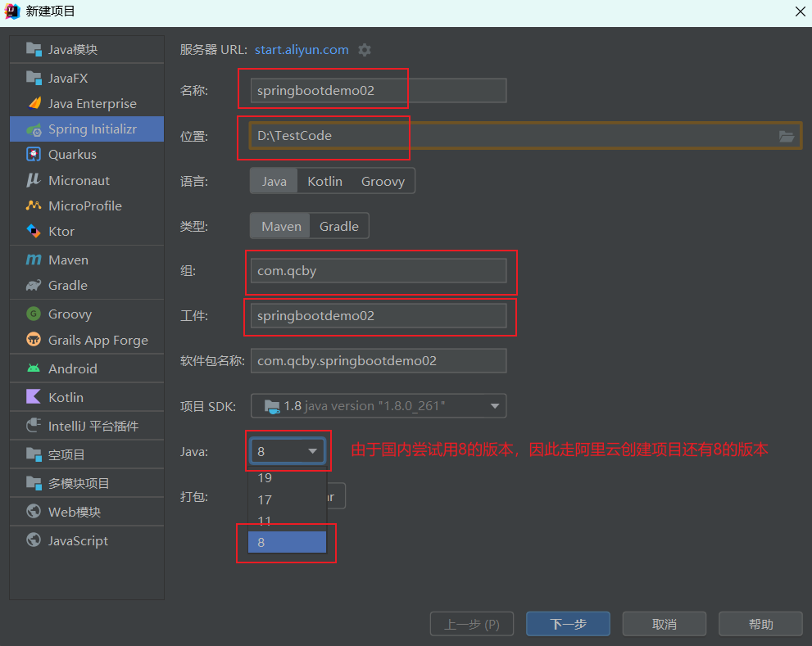Click the Quarkus icon in sidebar
The height and width of the screenshot is (646, 812).
[x=34, y=154]
